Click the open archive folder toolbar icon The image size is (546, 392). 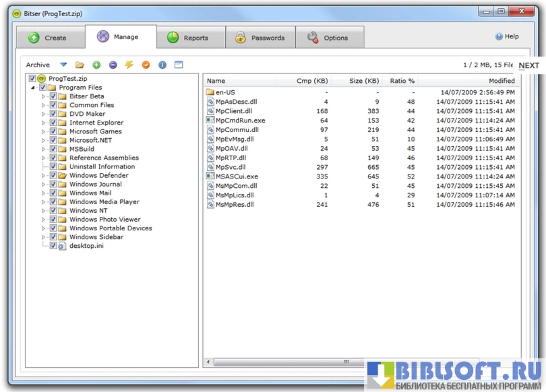pos(80,65)
